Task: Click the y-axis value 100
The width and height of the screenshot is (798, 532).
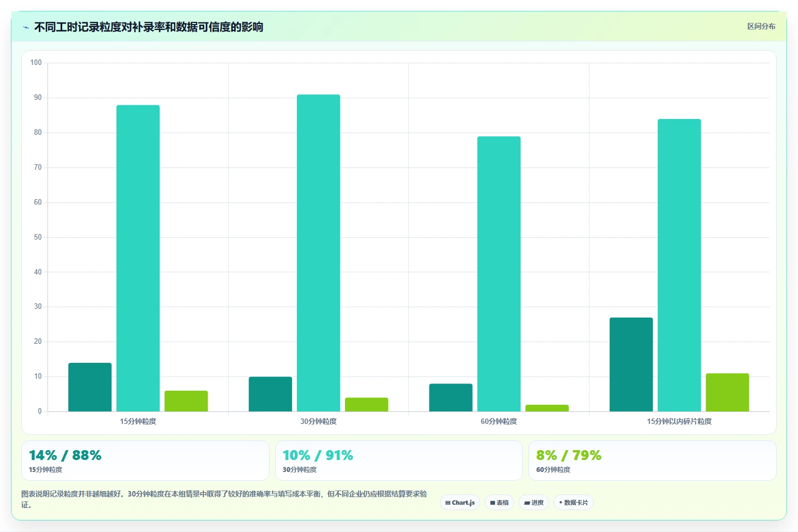Action: 36,63
